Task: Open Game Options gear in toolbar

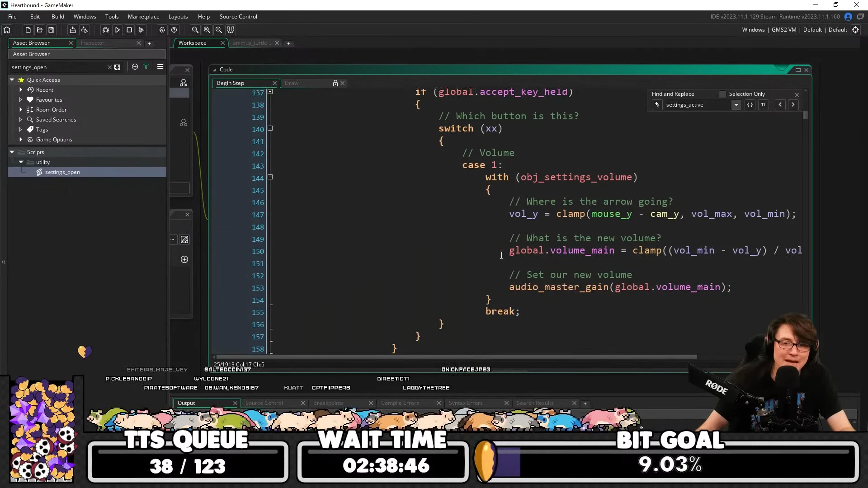Action: coord(162,30)
